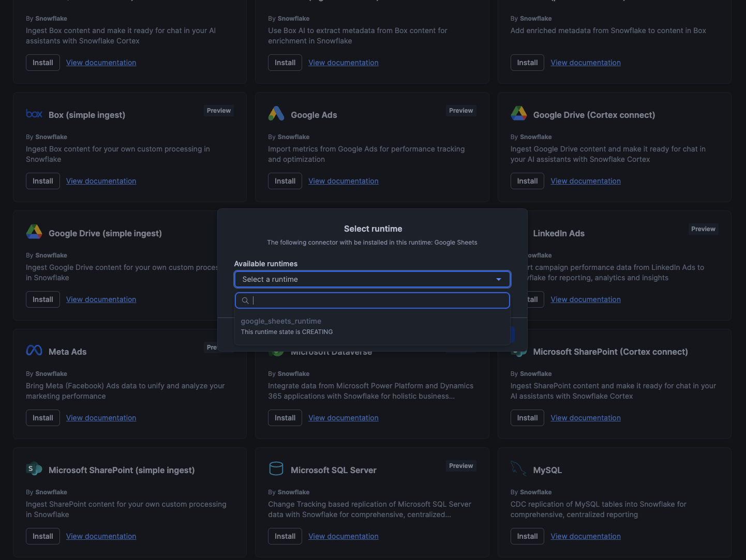Open MySQL View documentation link
Screen dimensions: 746x560
coord(586,536)
